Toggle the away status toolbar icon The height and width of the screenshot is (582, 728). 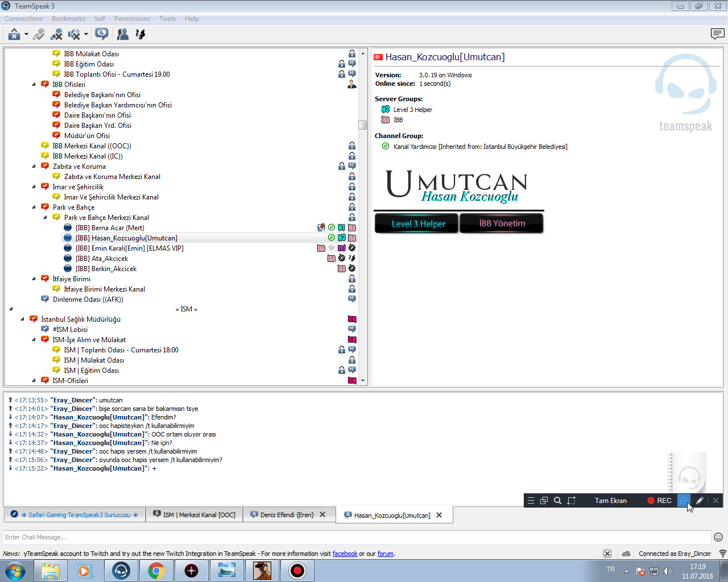click(14, 35)
